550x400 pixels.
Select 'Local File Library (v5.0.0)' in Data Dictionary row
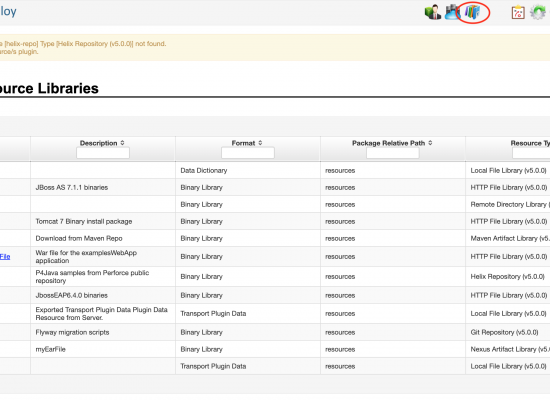click(509, 170)
